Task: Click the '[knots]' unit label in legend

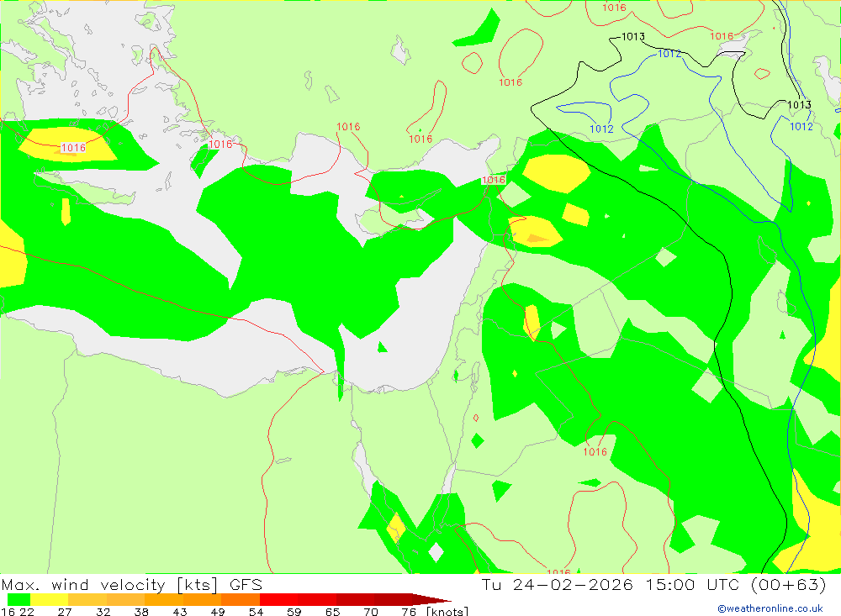Action: point(447,612)
